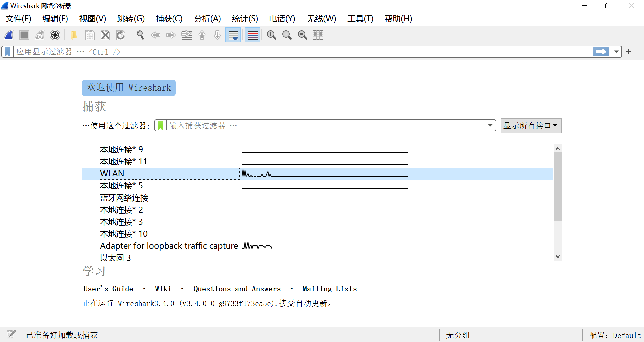The height and width of the screenshot is (342, 644).
Task: Open the 工具(T) menu
Action: pyautogui.click(x=361, y=19)
